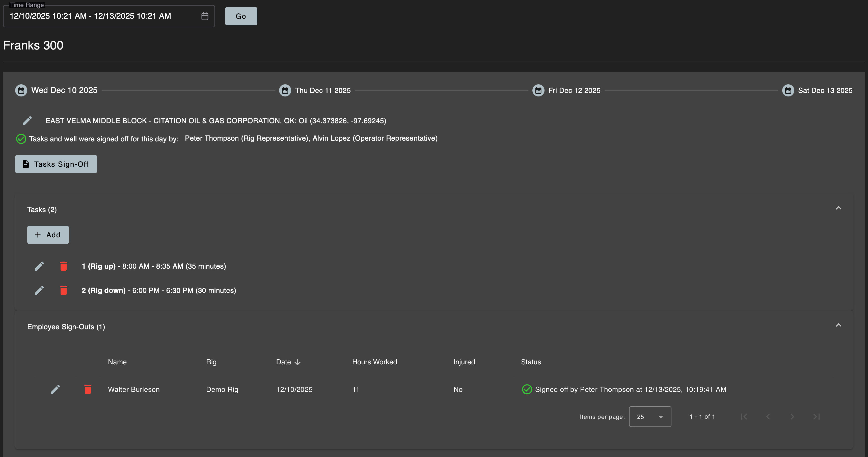The width and height of the screenshot is (868, 457).
Task: Collapse the Employee Sign-Outs panel
Action: pyautogui.click(x=838, y=325)
